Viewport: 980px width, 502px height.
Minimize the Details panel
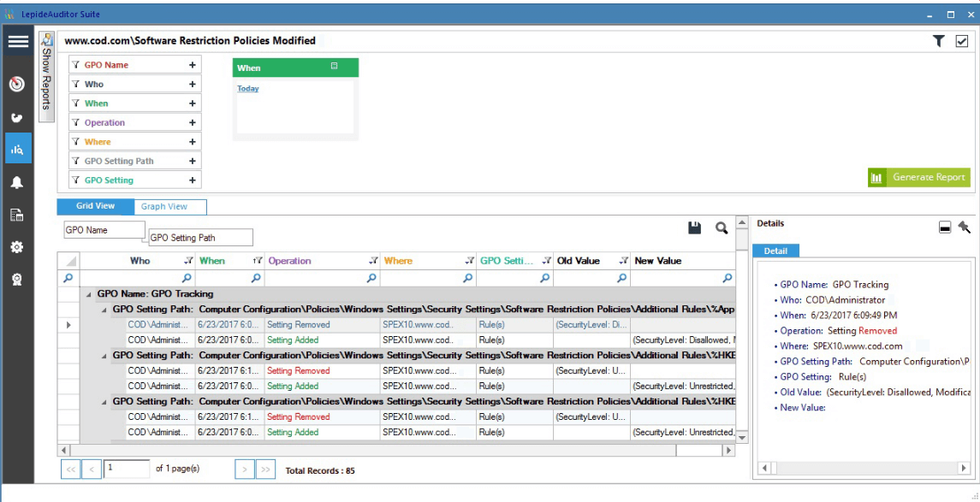click(x=945, y=228)
